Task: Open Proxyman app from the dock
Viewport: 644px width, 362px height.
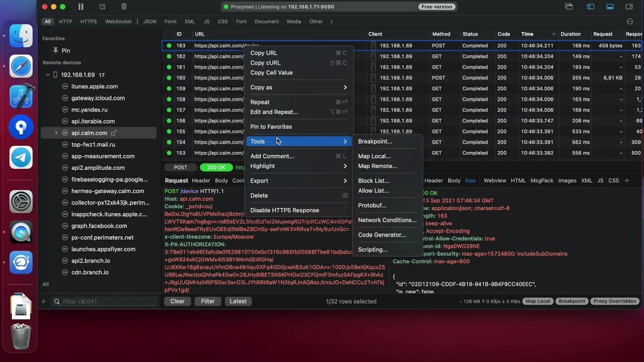Action: pyautogui.click(x=21, y=262)
